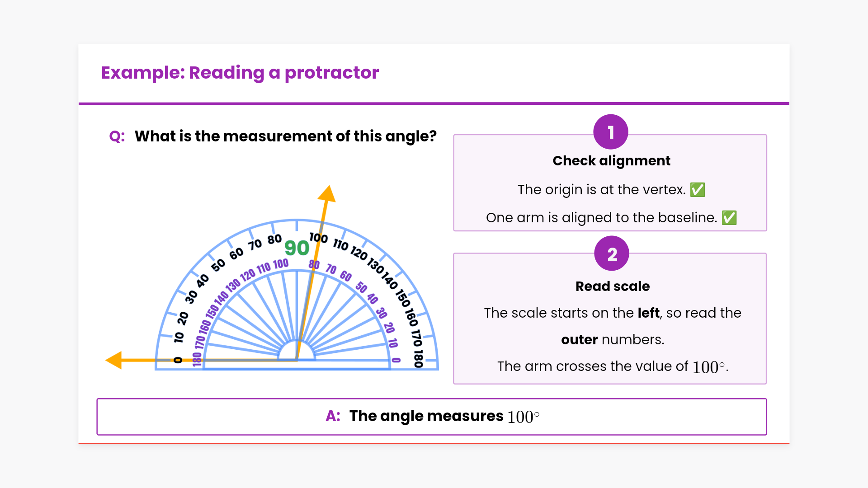
Task: Click the purple inner 80 label on the protractor
Action: click(x=314, y=264)
